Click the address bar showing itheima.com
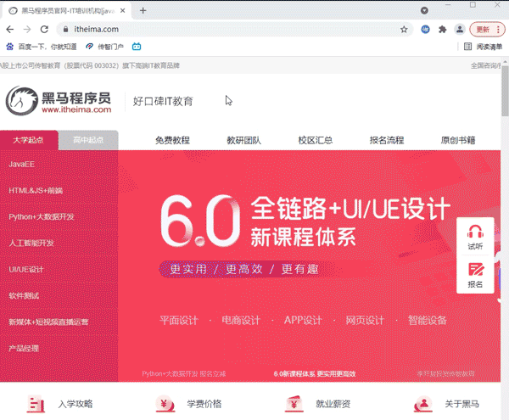Image resolution: width=509 pixels, height=420 pixels. pyautogui.click(x=212, y=29)
